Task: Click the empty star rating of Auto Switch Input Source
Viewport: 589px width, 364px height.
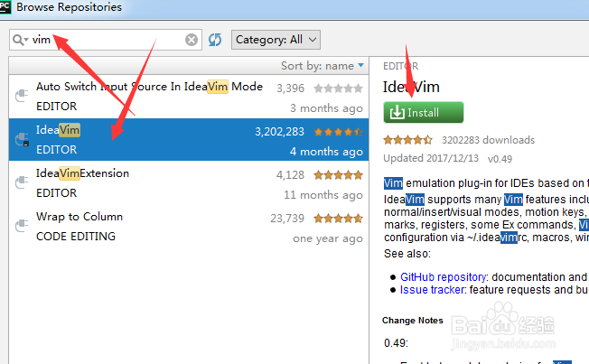Action: pyautogui.click(x=339, y=89)
